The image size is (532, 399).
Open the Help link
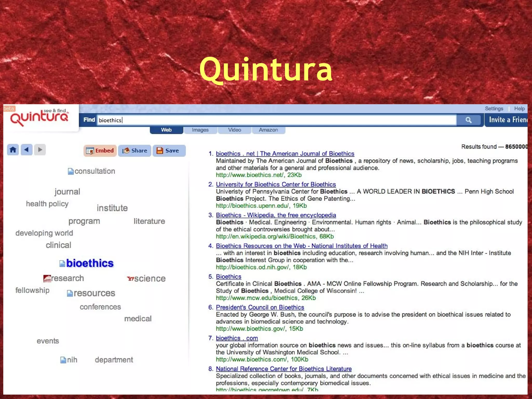coord(519,109)
